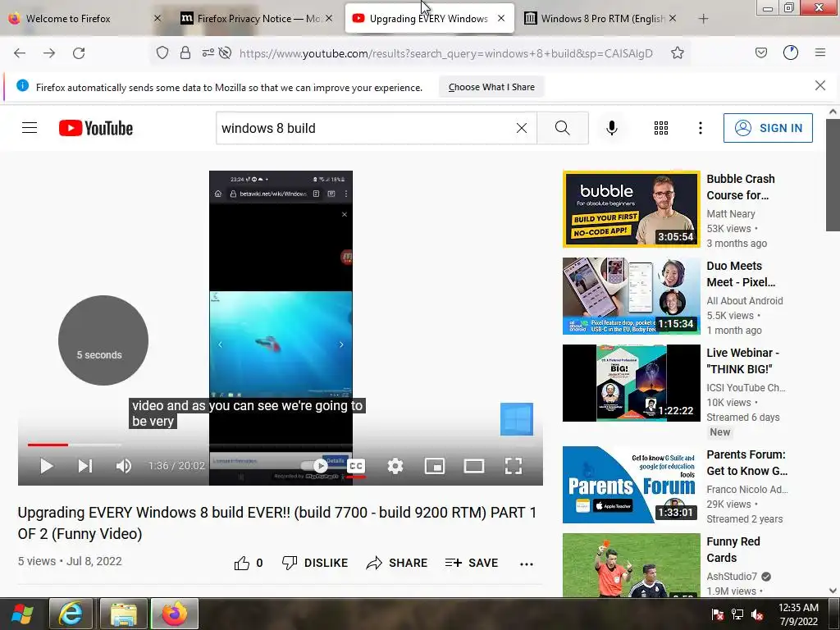This screenshot has width=840, height=630.
Task: Open a new browser tab
Action: [x=703, y=19]
